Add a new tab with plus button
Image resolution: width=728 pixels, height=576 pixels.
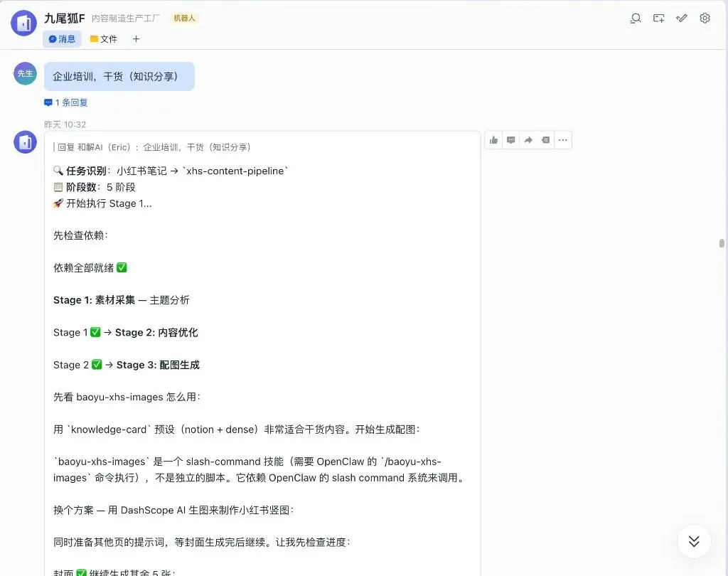(x=136, y=39)
